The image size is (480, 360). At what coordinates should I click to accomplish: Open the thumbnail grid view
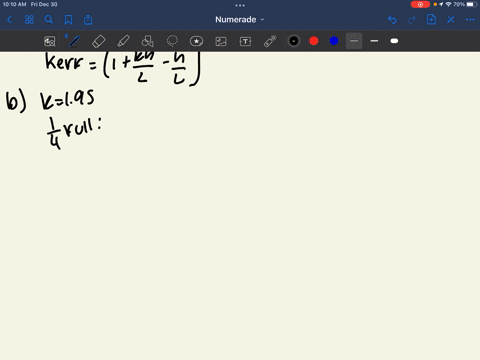pyautogui.click(x=29, y=20)
